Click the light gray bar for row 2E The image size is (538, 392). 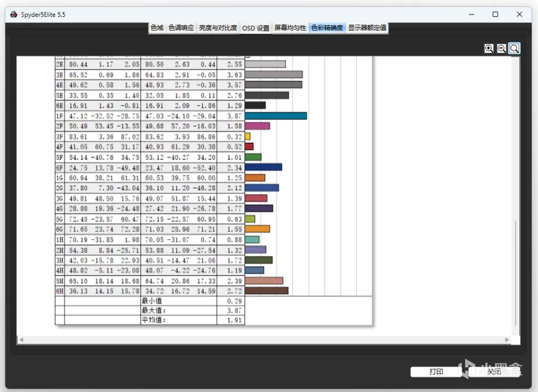pyautogui.click(x=265, y=64)
